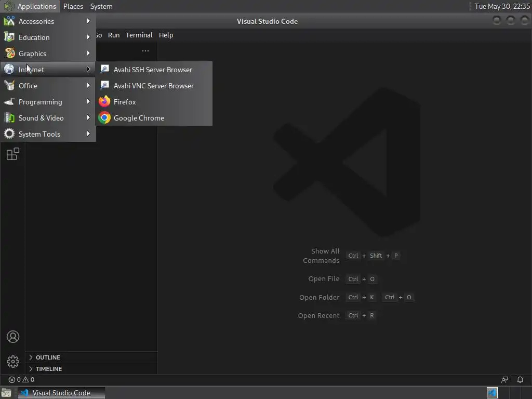Open the System menu
The image size is (532, 399).
[101, 6]
